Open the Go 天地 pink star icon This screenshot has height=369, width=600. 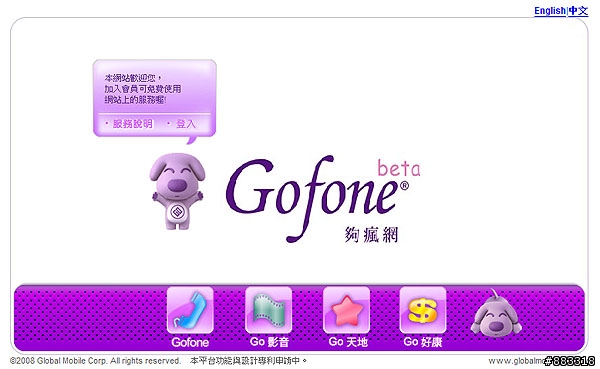coord(346,310)
